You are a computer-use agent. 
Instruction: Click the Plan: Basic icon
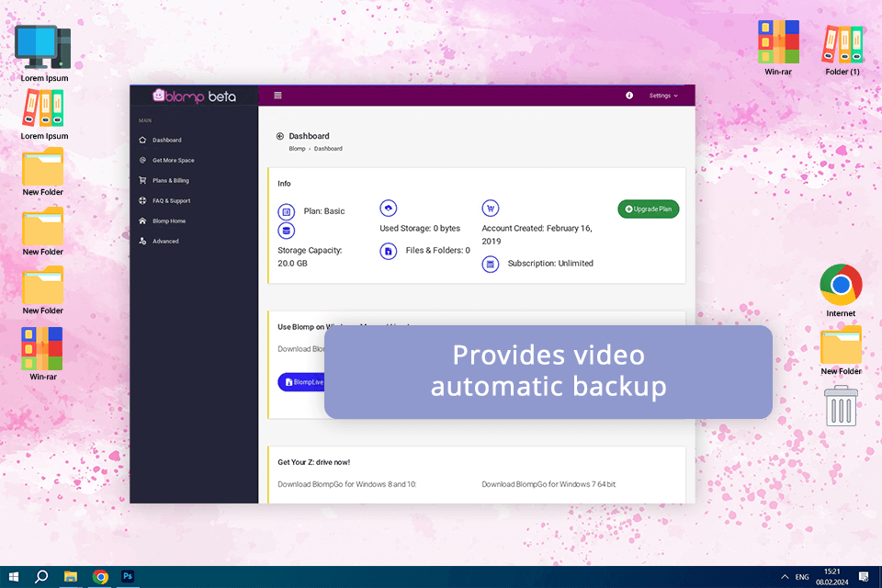pos(287,212)
